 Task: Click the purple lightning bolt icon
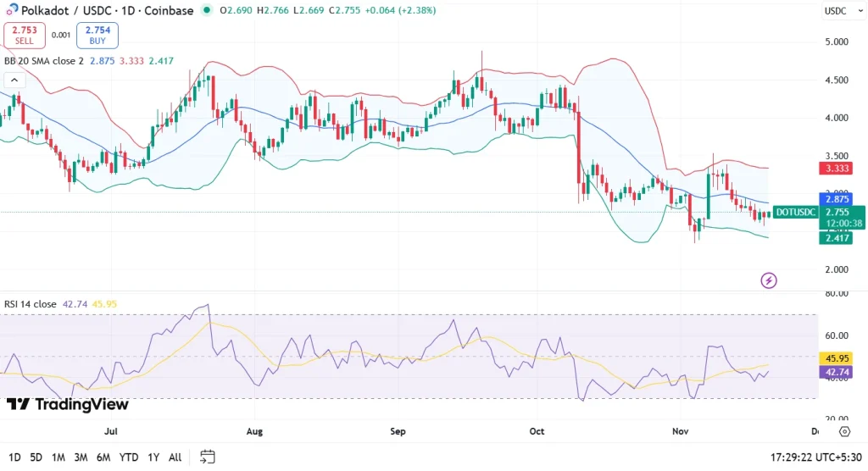pos(769,280)
